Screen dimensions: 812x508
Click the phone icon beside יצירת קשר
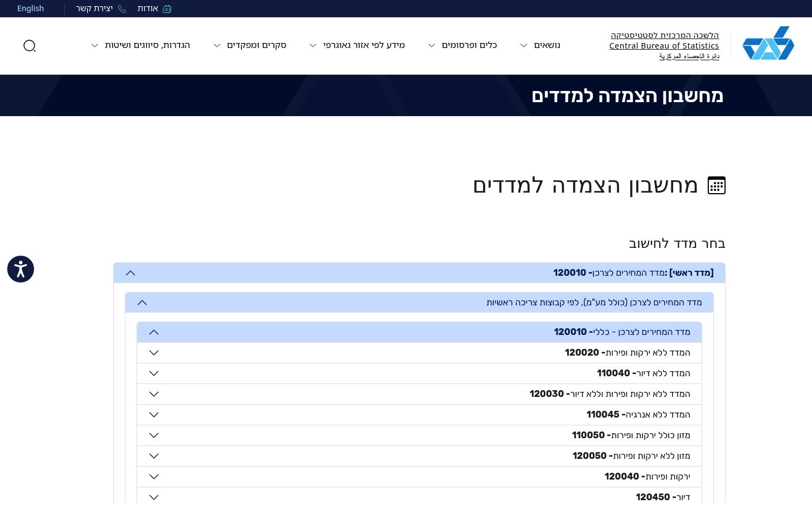pos(122,9)
